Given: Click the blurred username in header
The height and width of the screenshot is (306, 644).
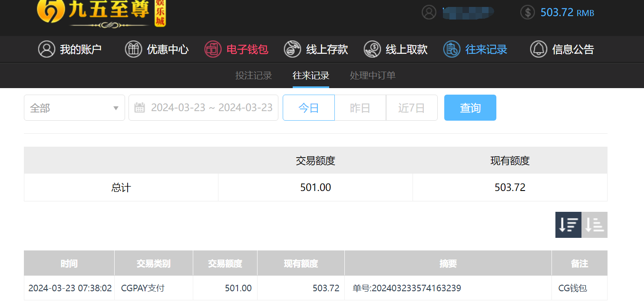Looking at the screenshot, I should click(469, 13).
